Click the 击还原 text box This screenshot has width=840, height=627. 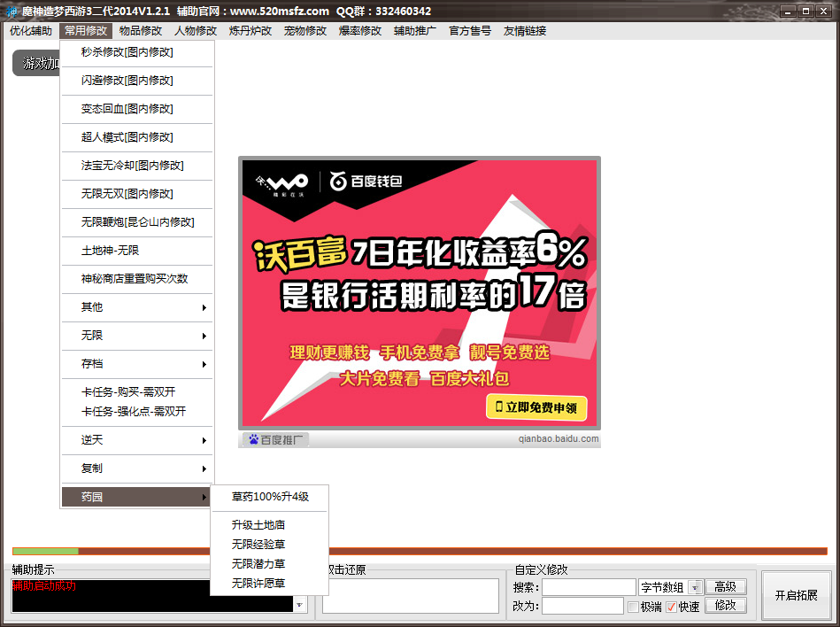pos(411,595)
